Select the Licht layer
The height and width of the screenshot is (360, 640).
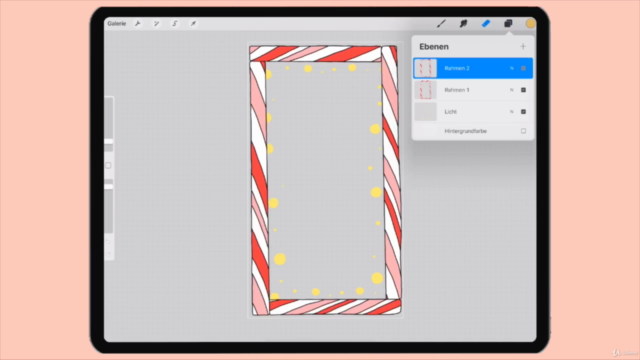[473, 111]
